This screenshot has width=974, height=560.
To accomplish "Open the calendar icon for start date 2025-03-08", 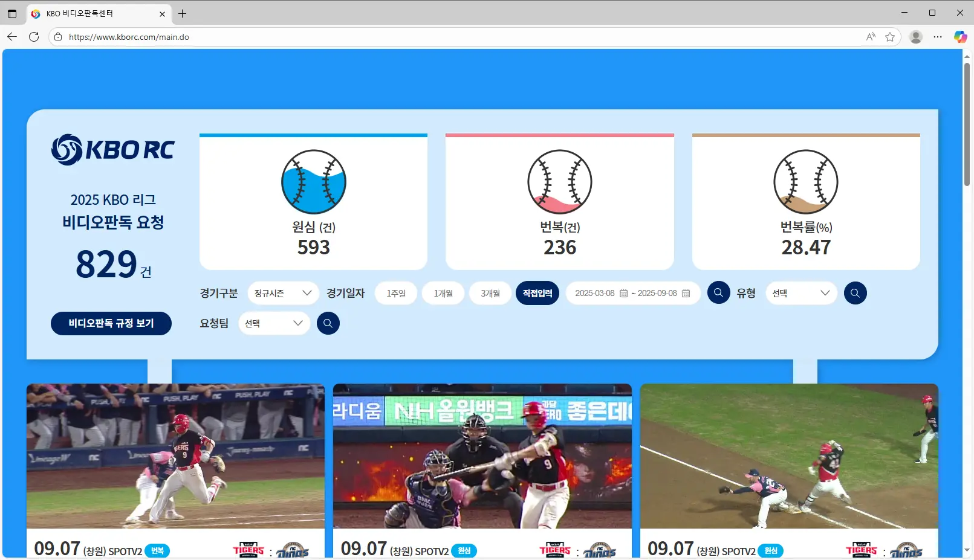I will (x=623, y=293).
